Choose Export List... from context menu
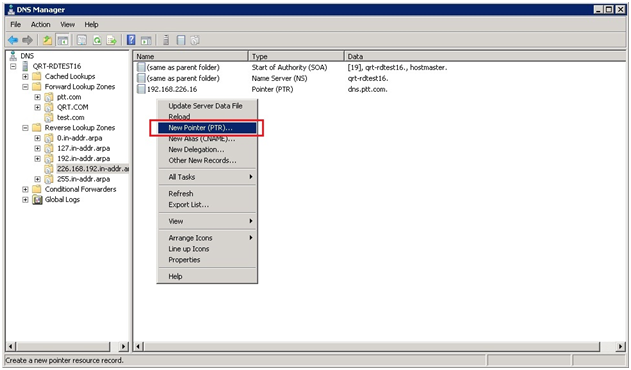 tap(207, 205)
